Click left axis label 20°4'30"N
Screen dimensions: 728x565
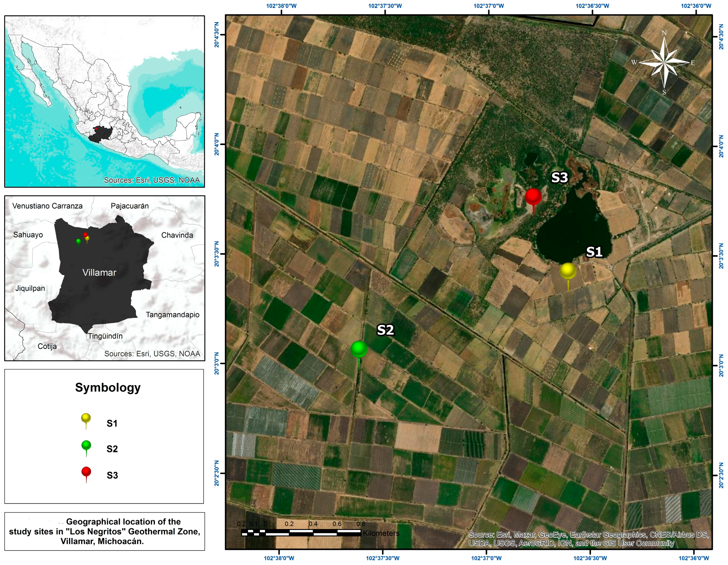pyautogui.click(x=217, y=35)
